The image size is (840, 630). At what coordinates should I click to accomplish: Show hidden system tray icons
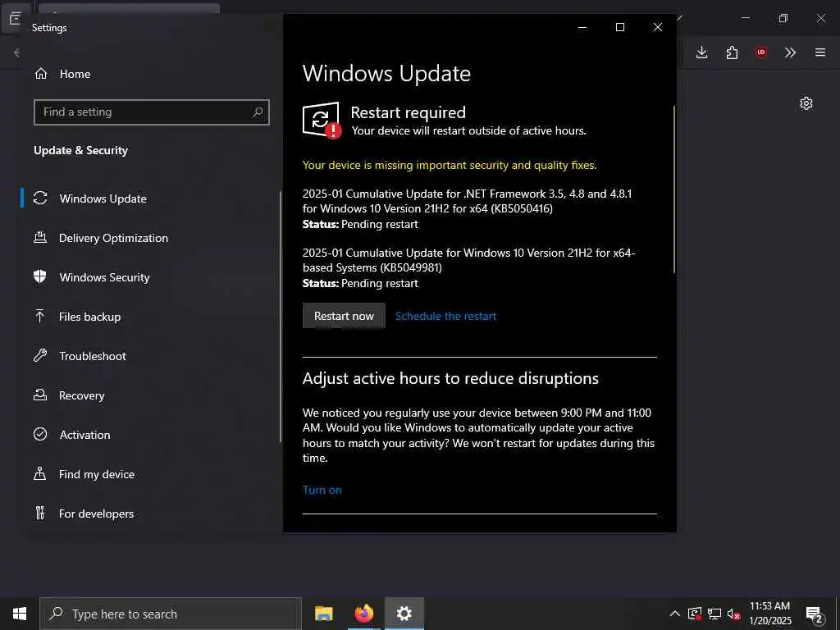coord(675,614)
